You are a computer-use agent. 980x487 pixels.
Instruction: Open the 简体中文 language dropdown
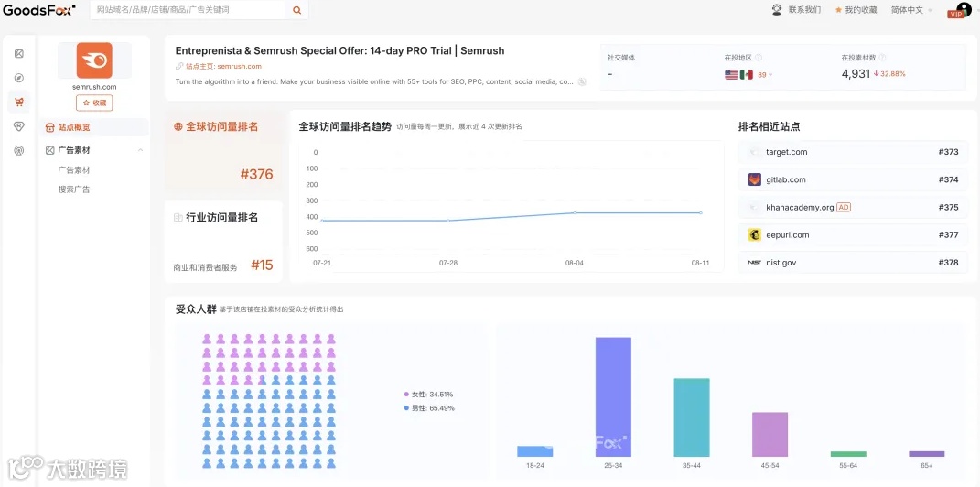click(911, 10)
